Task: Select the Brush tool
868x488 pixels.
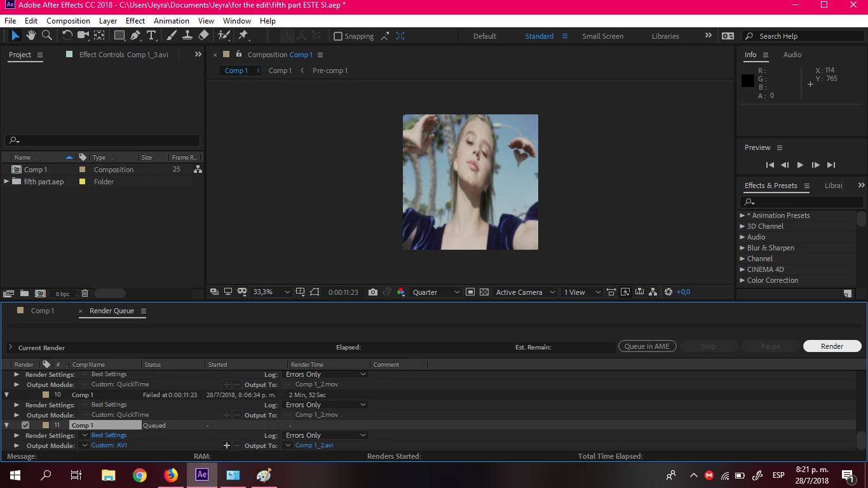Action: (172, 36)
